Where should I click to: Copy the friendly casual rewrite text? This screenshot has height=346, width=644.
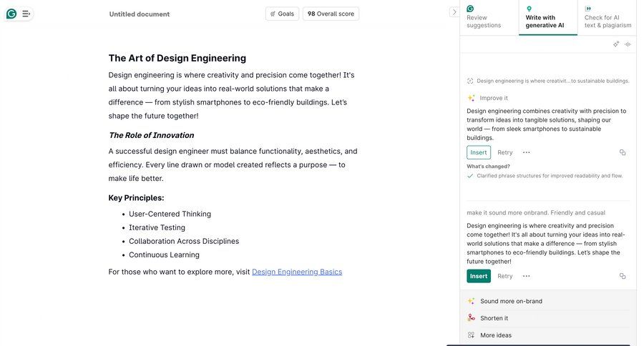pyautogui.click(x=623, y=276)
